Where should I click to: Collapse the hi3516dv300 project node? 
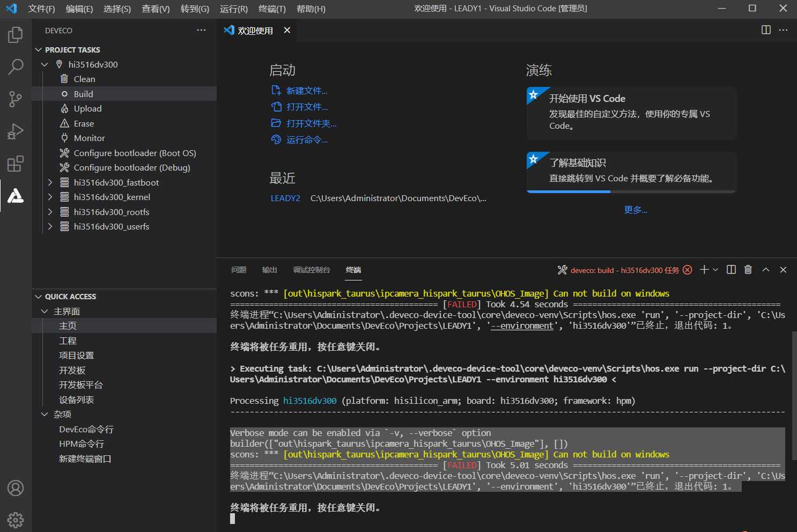click(45, 64)
